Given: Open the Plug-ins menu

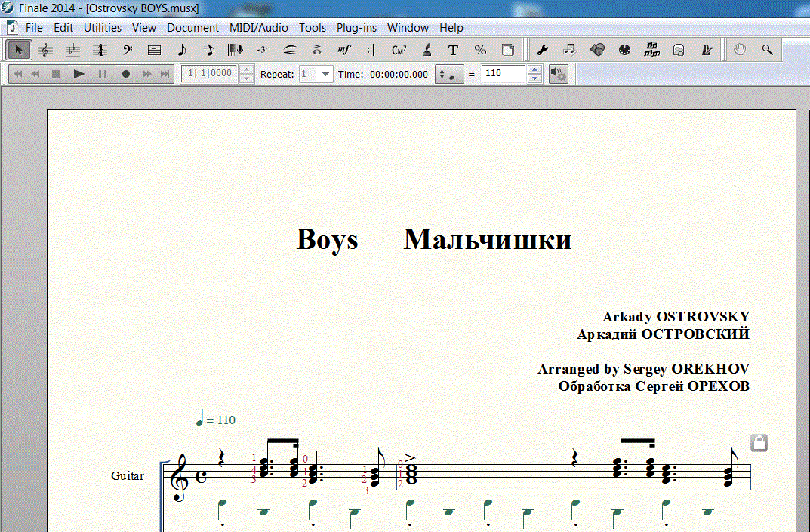Looking at the screenshot, I should pyautogui.click(x=356, y=28).
